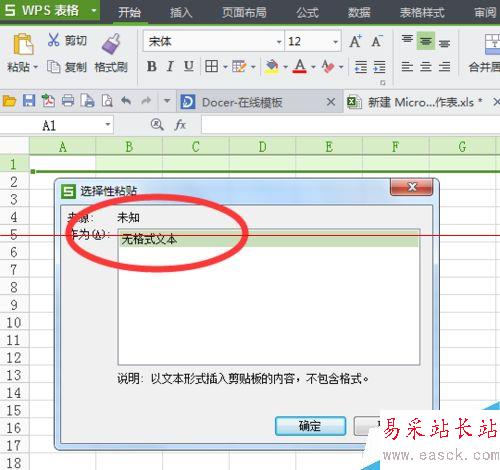Click the open folder icon
500x470 pixels.
pos(9,101)
